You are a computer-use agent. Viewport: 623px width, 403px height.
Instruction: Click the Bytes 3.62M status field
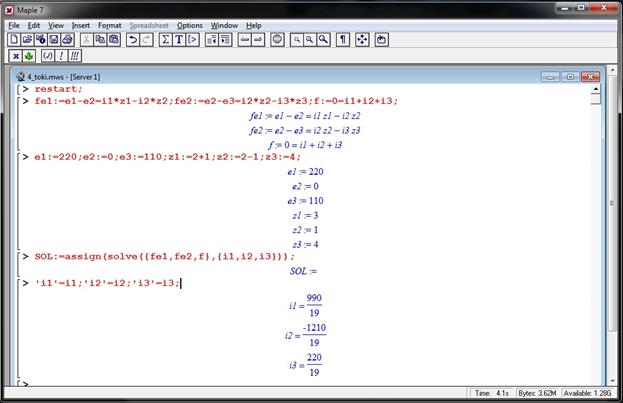pos(537,393)
